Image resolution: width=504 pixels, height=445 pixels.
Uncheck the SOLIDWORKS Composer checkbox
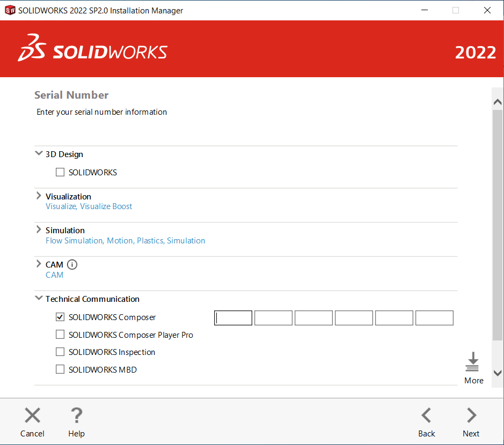[60, 317]
